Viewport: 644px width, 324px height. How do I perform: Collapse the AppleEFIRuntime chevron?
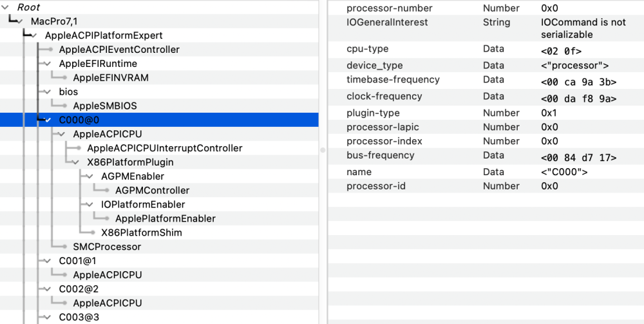point(48,64)
